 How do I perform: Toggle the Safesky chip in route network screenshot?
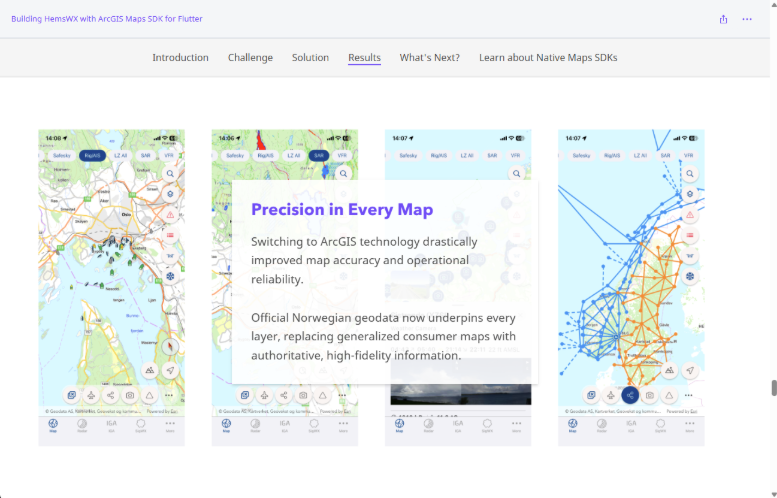pyautogui.click(x=581, y=156)
